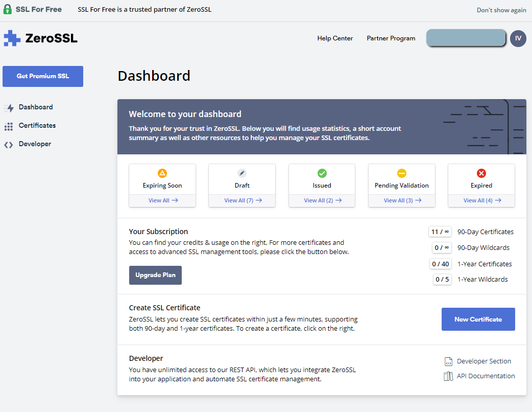
Task: Click the 0 / 40 1-Year Certificates counter
Action: click(441, 264)
